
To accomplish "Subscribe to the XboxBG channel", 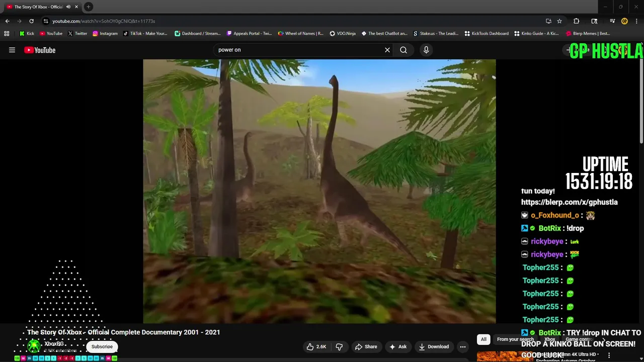I will pos(102,346).
